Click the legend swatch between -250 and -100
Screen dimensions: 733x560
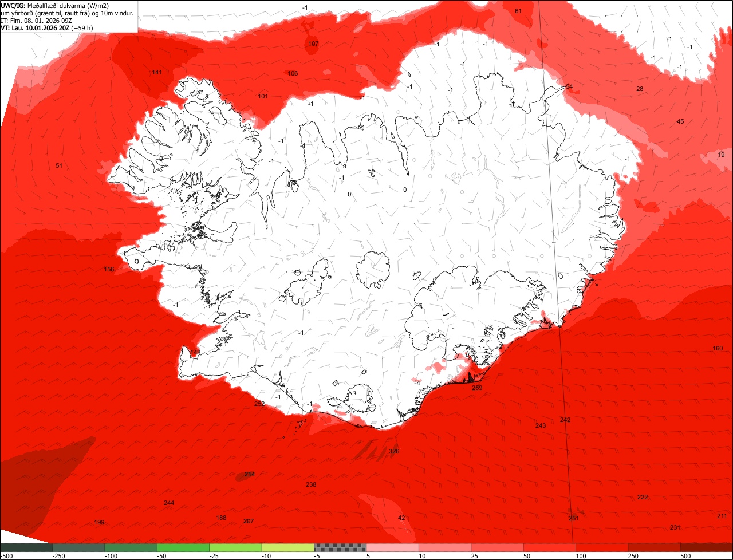pyautogui.click(x=78, y=547)
